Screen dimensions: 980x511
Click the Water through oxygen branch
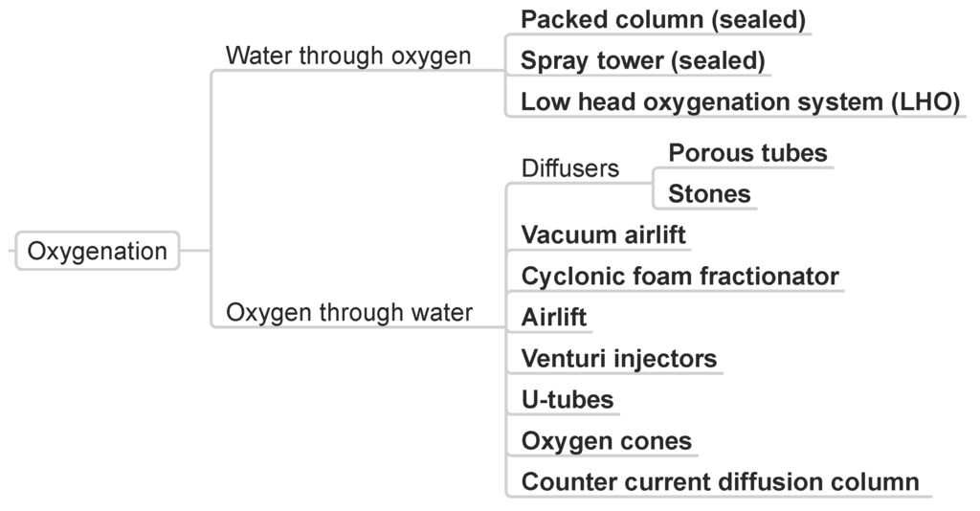pos(348,56)
